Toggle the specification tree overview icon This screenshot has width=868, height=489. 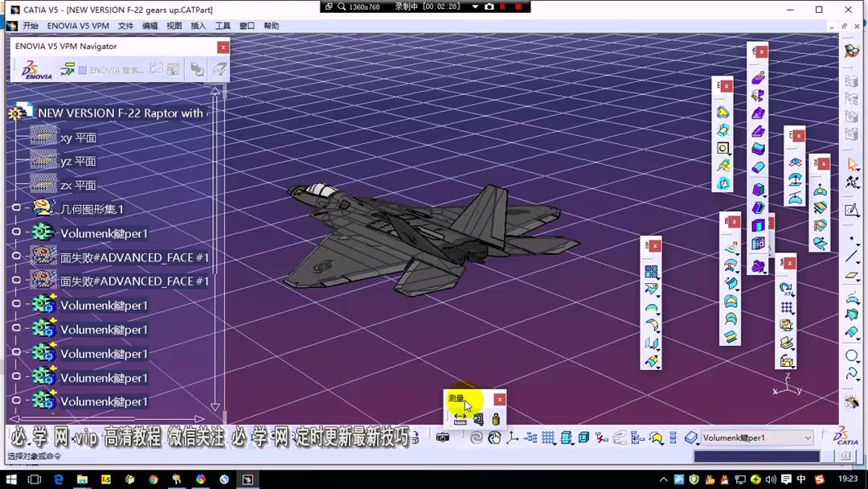[x=531, y=438]
